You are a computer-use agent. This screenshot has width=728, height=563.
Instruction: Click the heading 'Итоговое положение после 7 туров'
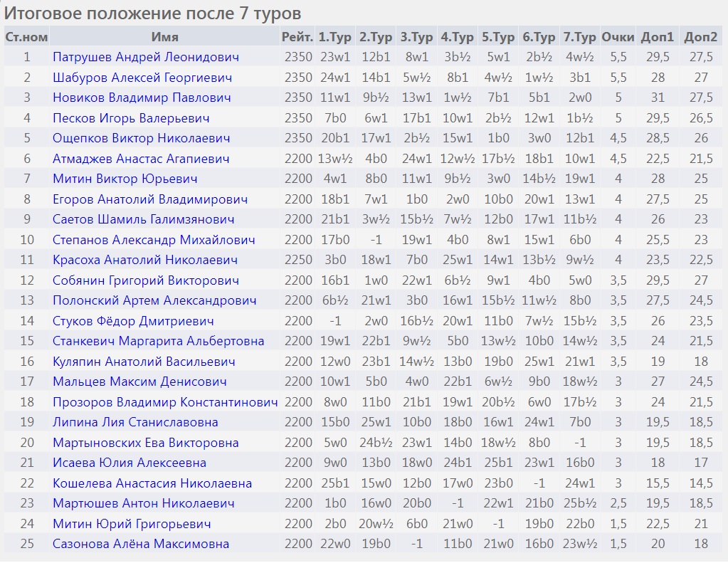tap(153, 14)
